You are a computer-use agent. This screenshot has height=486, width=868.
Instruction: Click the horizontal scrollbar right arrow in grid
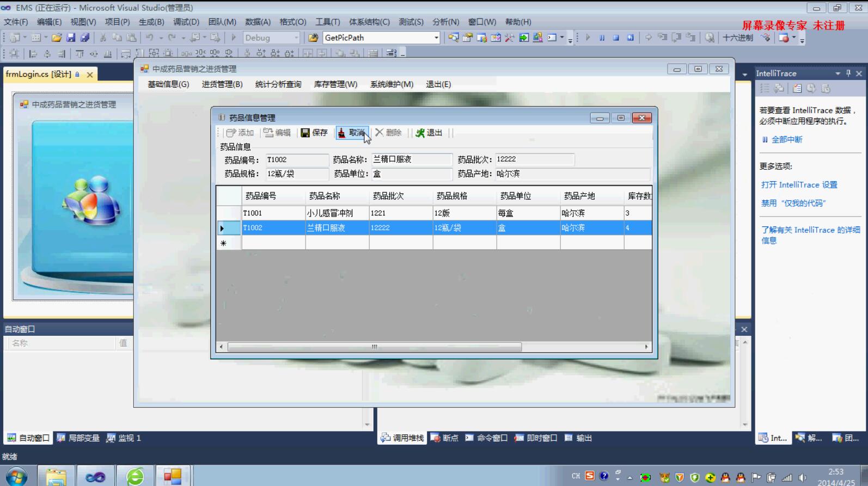646,347
